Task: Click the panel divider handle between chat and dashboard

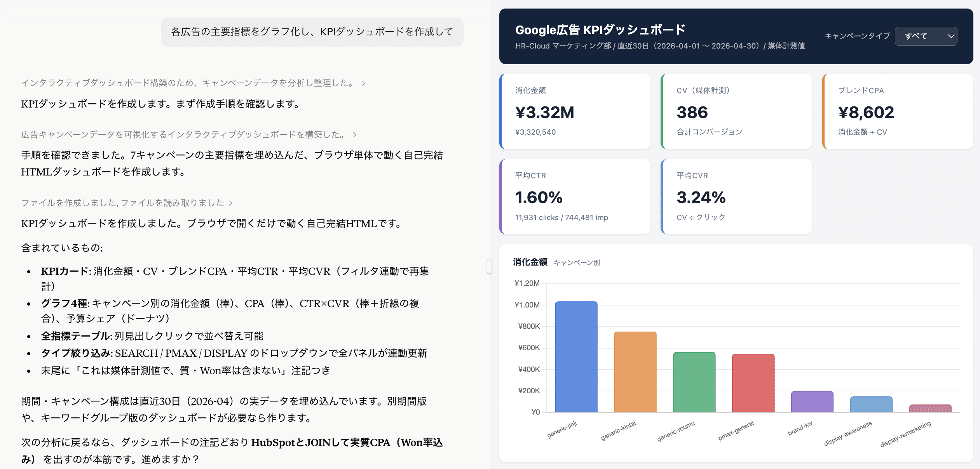Action: pos(489,266)
